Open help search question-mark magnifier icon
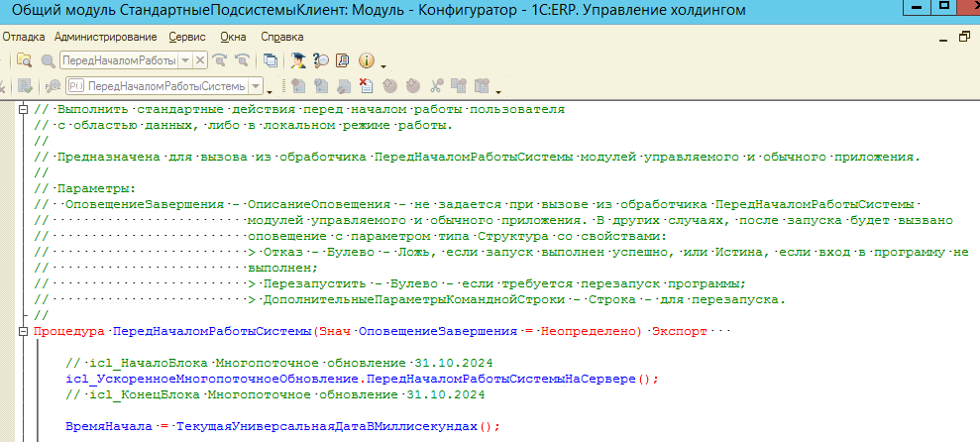Viewport: 980px width, 442px height. (321, 60)
